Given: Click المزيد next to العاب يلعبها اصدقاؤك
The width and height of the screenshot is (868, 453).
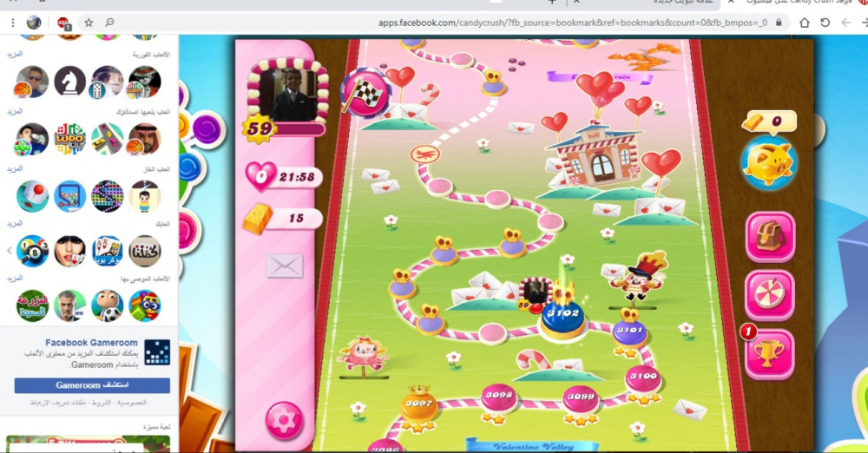Looking at the screenshot, I should click(x=15, y=111).
